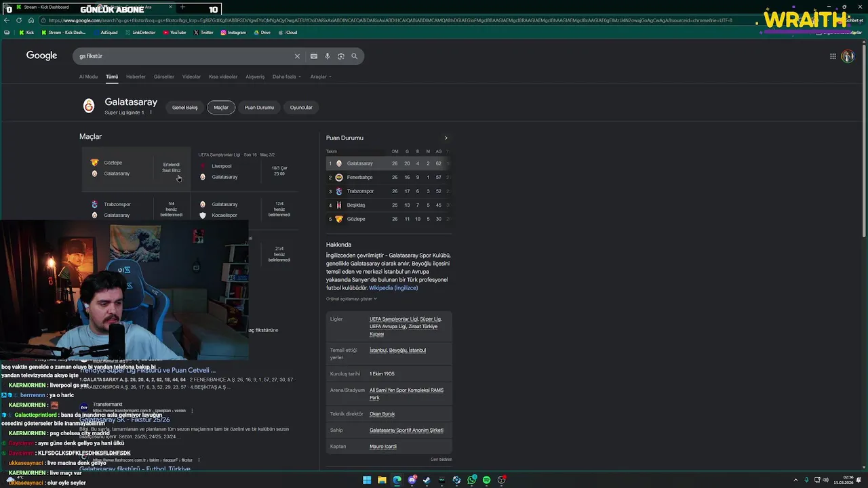Expand 'Orijinal açıklamayı göster'
The image size is (868, 488).
pos(351,299)
